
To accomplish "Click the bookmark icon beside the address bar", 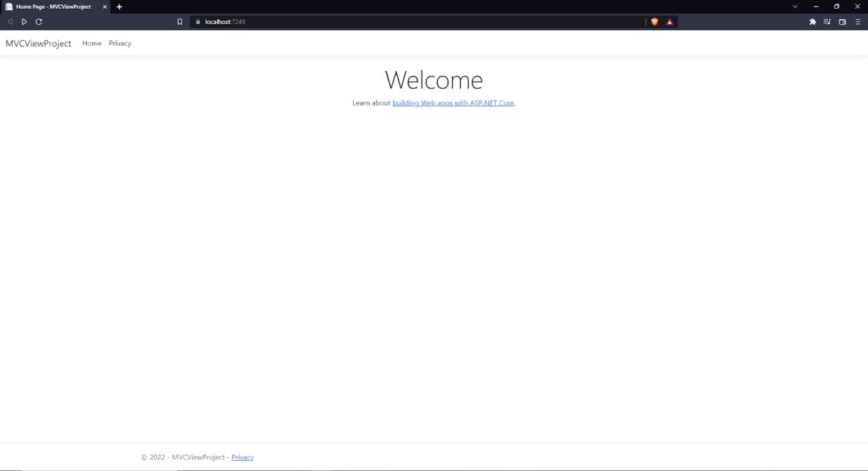I will [180, 22].
